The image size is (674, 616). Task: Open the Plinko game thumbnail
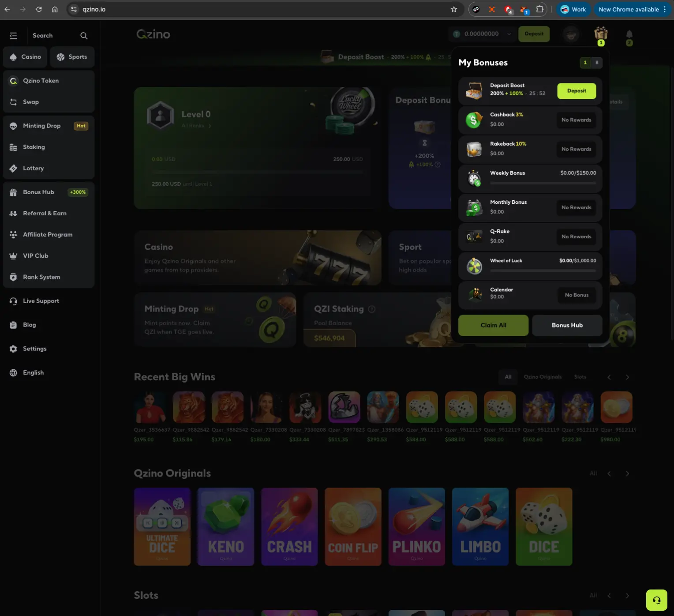coord(416,526)
